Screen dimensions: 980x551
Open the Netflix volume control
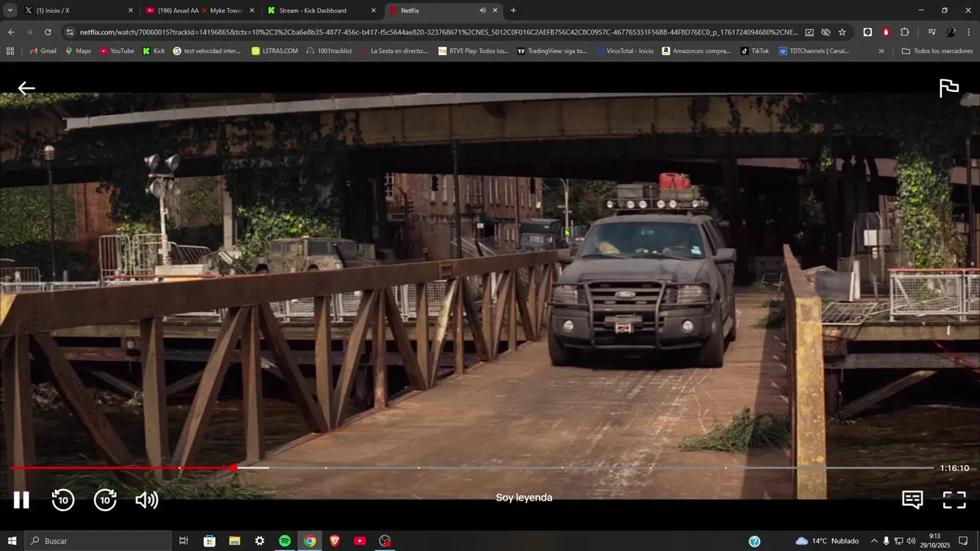tap(146, 500)
